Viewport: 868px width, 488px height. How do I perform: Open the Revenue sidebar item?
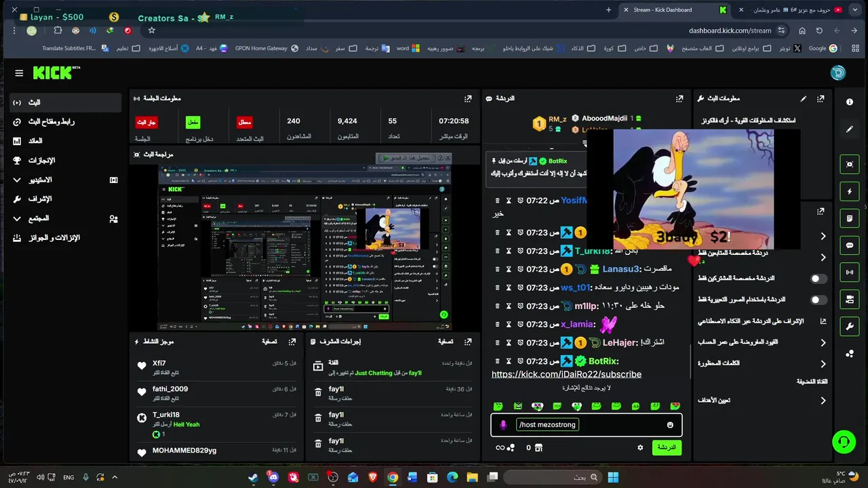coord(65,141)
